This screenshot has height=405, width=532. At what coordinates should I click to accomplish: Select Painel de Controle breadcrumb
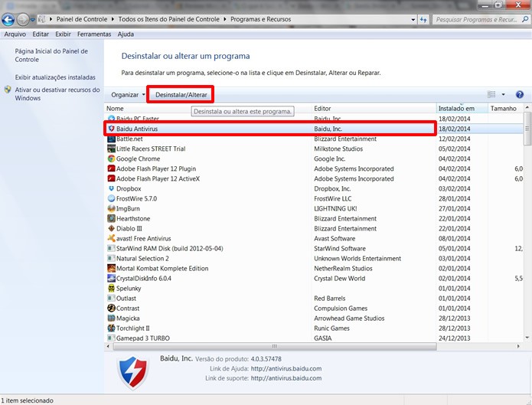tap(82, 19)
